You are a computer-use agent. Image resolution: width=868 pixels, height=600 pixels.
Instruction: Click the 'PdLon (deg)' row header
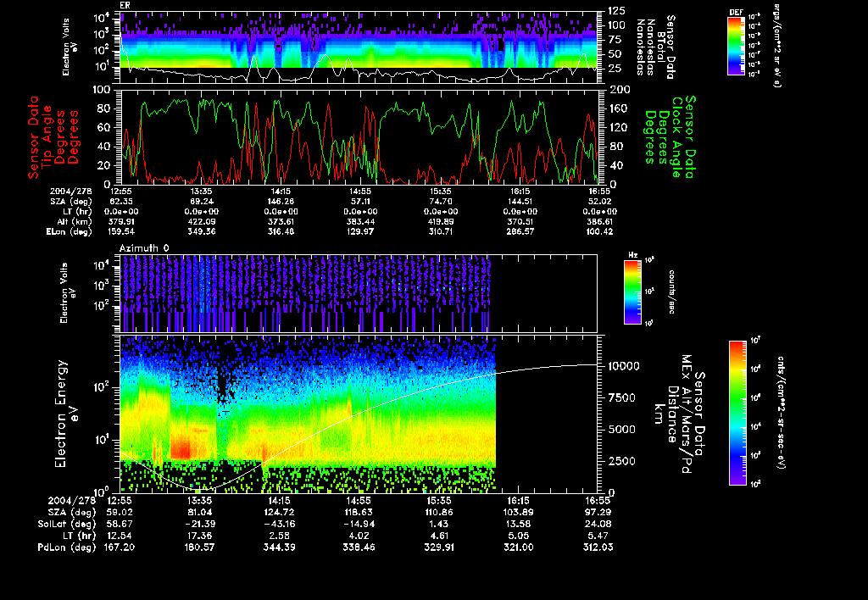tap(67, 547)
